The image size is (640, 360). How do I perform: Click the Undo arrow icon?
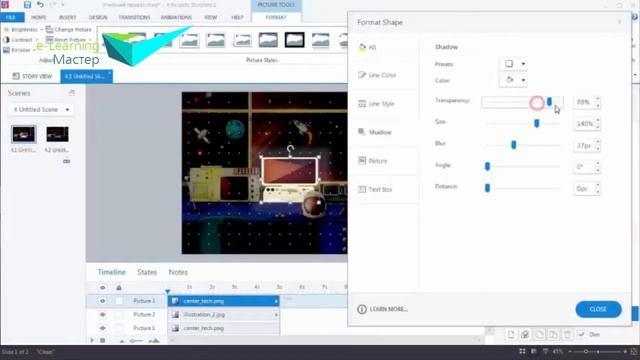(x=40, y=5)
